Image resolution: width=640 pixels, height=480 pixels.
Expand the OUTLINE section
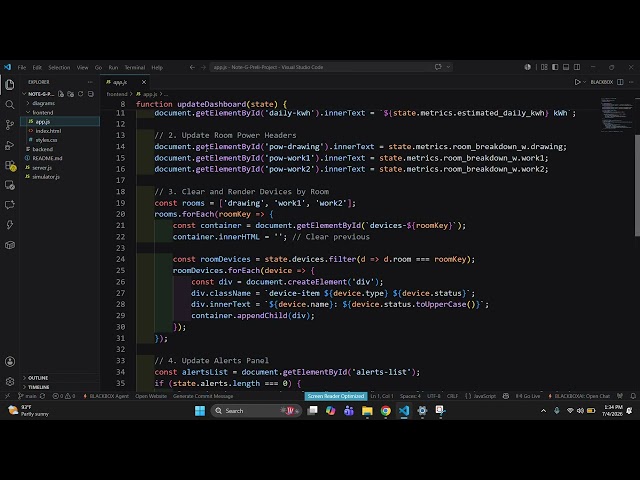(38, 378)
